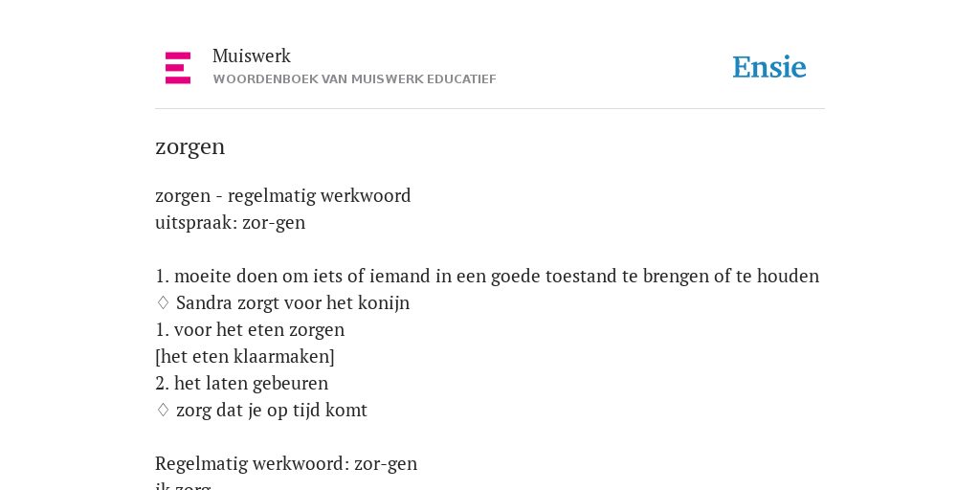980x490 pixels.
Task: Open the Ensie logo link
Action: tap(769, 67)
